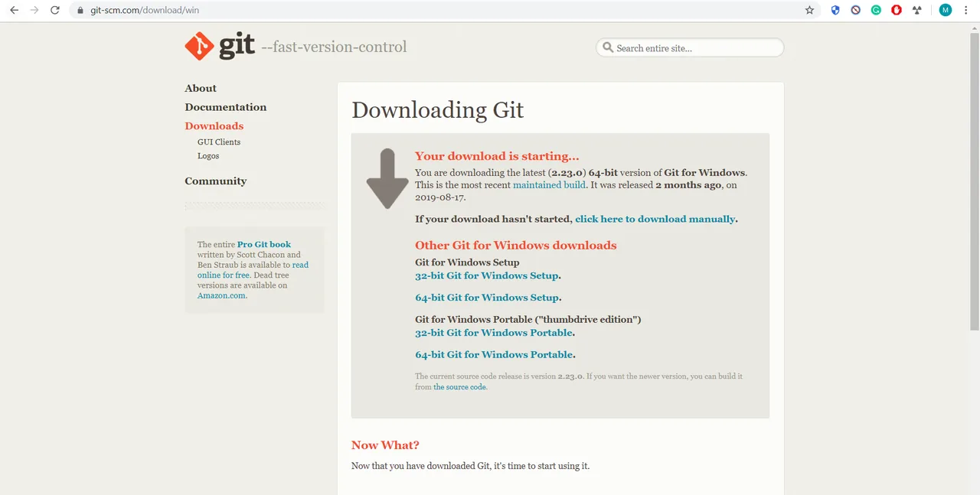
Task: Download 32-bit Git for Windows Portable
Action: [x=494, y=333]
